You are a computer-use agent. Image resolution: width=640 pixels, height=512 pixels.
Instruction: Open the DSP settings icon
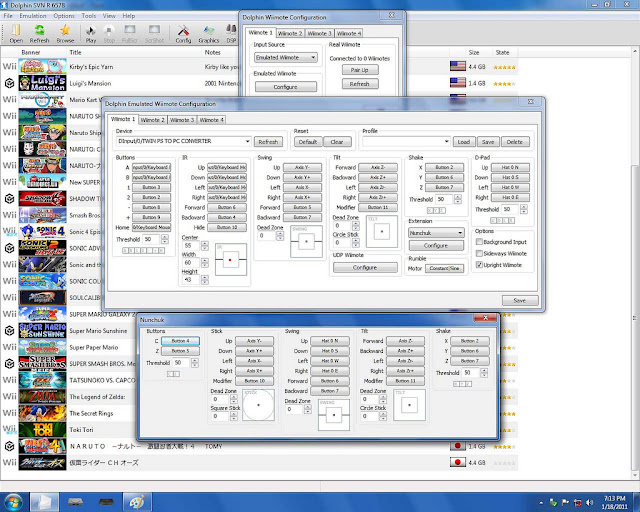231,33
